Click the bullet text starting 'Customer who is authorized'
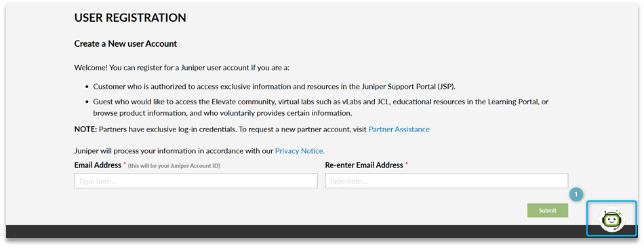 275,87
